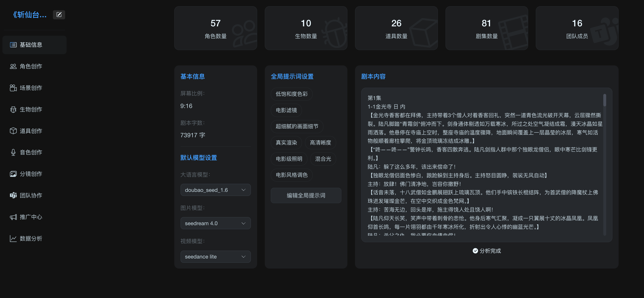The height and width of the screenshot is (298, 644).
Task: Click the 音色创作 microphone icon
Action: [x=13, y=152]
